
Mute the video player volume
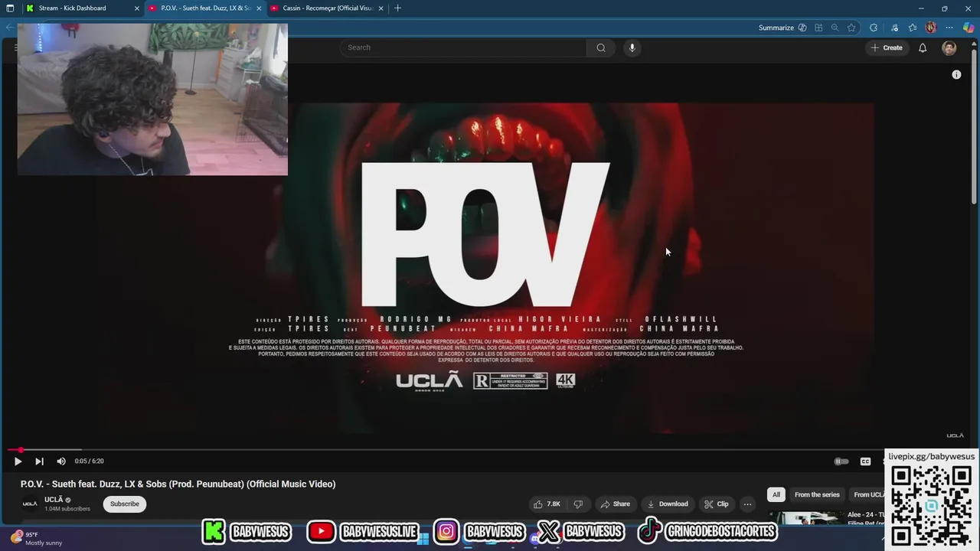61,461
